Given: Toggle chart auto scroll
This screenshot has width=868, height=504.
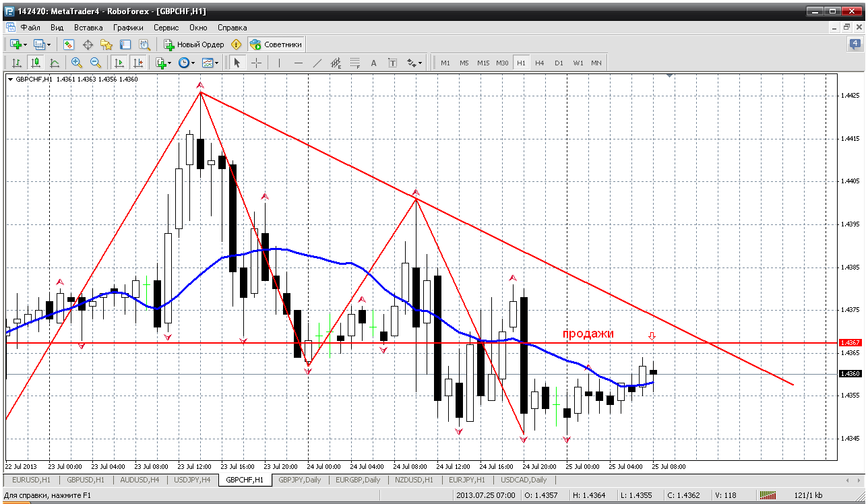Looking at the screenshot, I should tap(119, 63).
